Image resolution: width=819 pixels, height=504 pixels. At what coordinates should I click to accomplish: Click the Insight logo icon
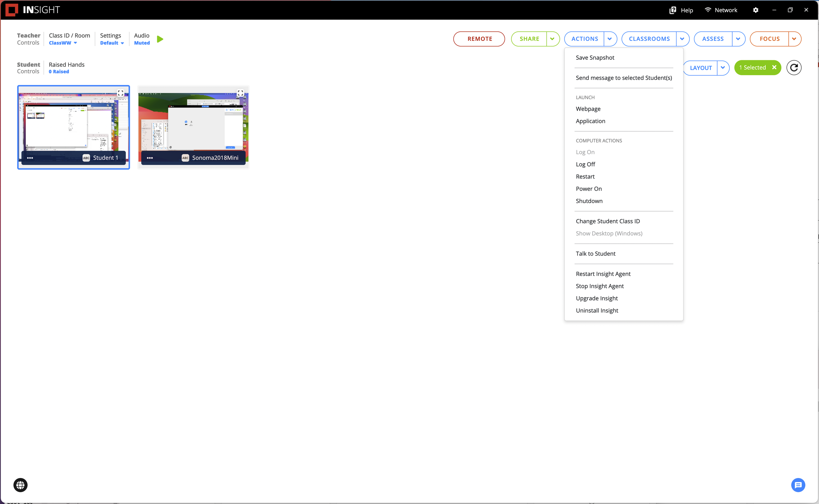(12, 10)
